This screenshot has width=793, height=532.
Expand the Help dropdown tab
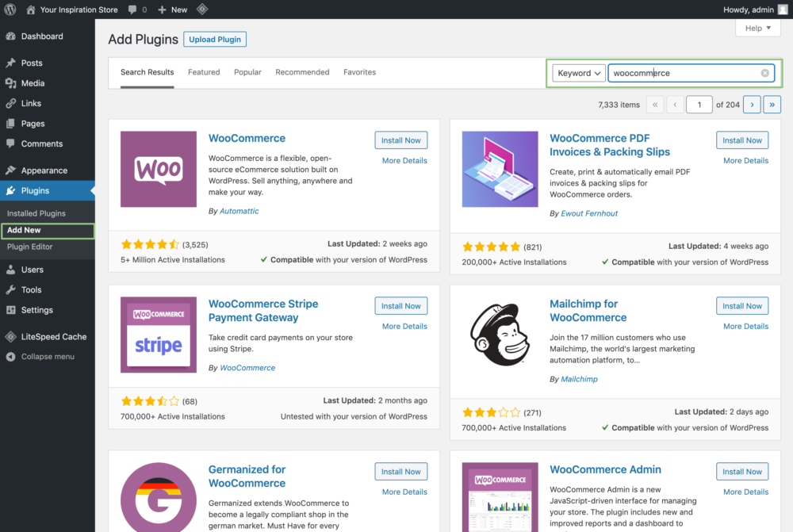point(757,29)
